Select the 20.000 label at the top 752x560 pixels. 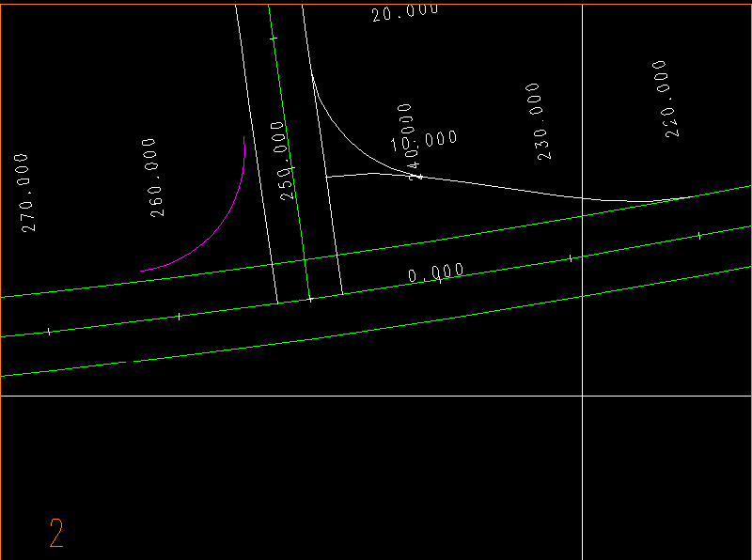[x=405, y=12]
